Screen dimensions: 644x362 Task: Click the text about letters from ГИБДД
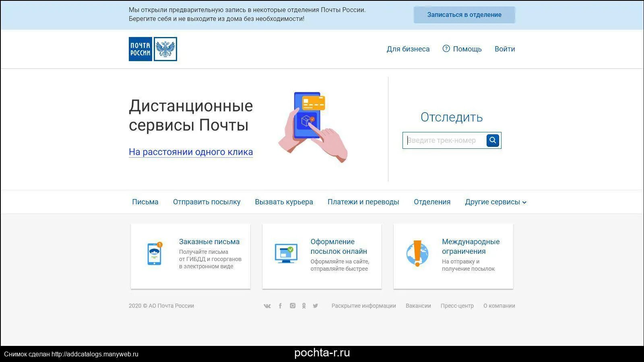pos(210,259)
